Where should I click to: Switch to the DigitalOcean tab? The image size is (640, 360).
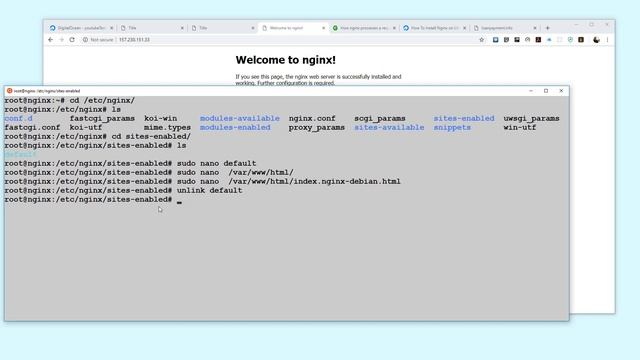(81, 28)
